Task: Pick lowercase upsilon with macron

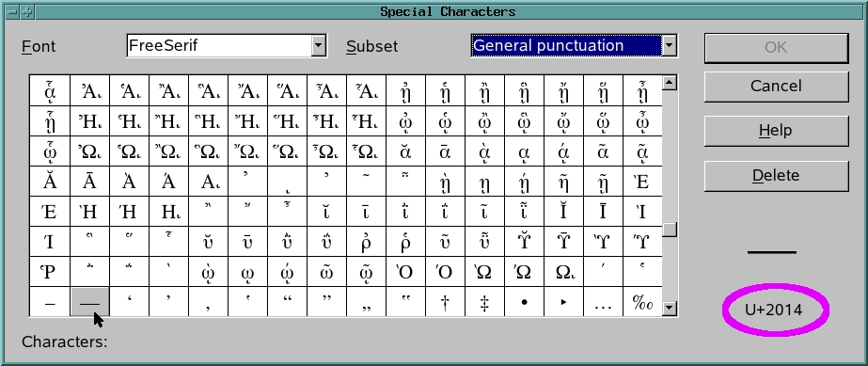Action: pyautogui.click(x=247, y=242)
